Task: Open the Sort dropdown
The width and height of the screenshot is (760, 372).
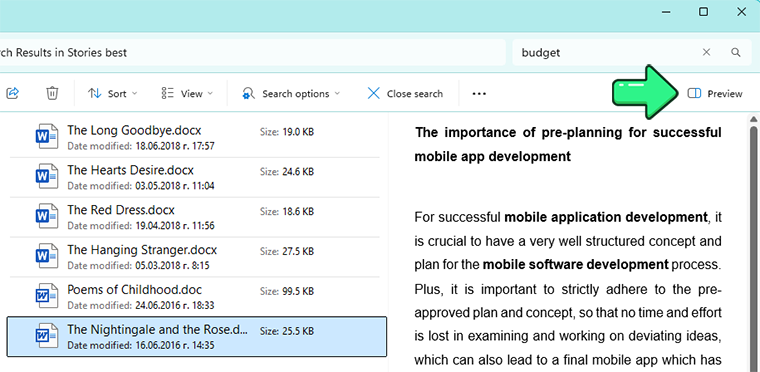Action: pyautogui.click(x=113, y=94)
